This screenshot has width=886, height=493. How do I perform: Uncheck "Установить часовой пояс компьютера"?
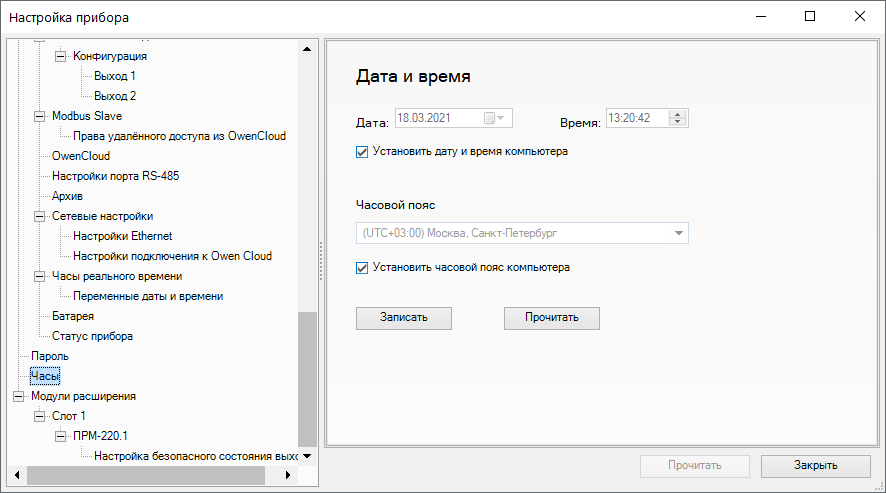[x=362, y=268]
